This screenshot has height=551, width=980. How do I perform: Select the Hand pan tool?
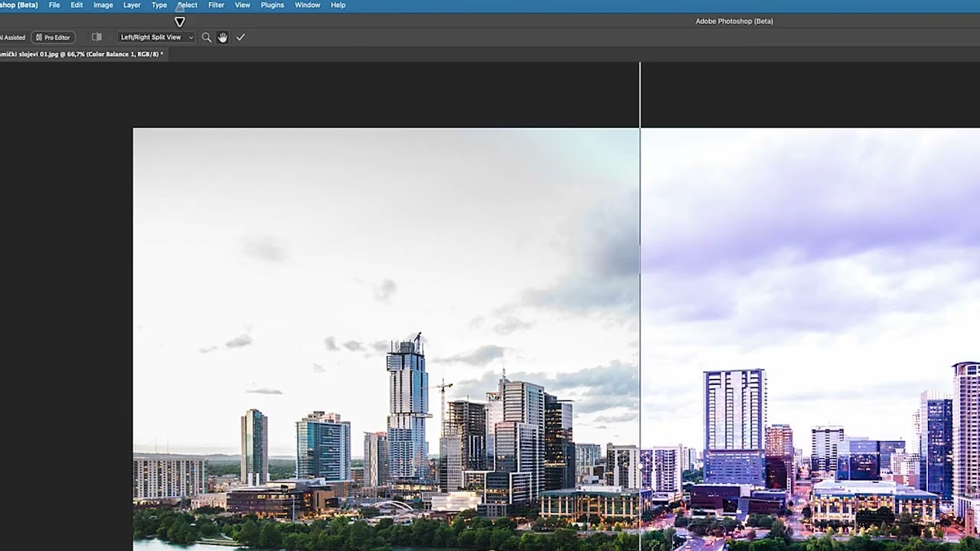(223, 37)
